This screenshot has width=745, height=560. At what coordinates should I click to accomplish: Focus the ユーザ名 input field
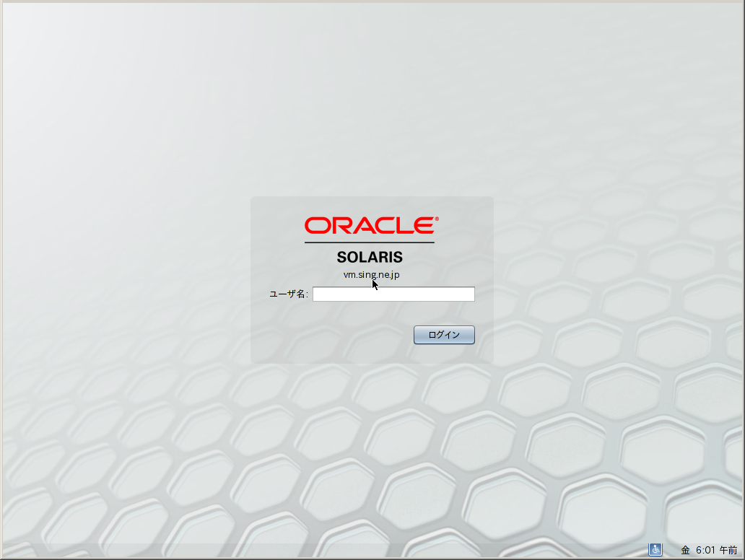click(x=393, y=294)
